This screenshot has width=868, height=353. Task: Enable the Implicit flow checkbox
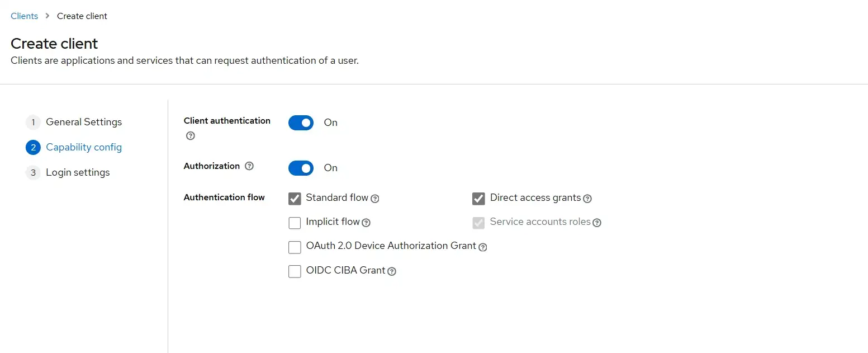coord(295,222)
